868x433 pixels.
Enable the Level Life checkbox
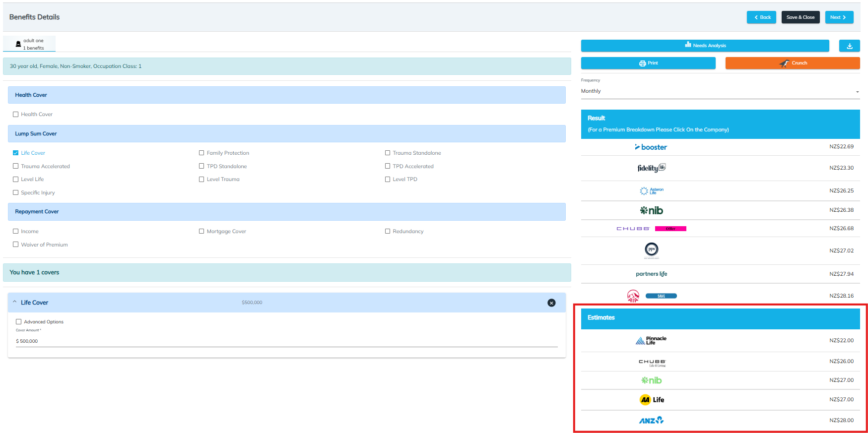tap(16, 179)
